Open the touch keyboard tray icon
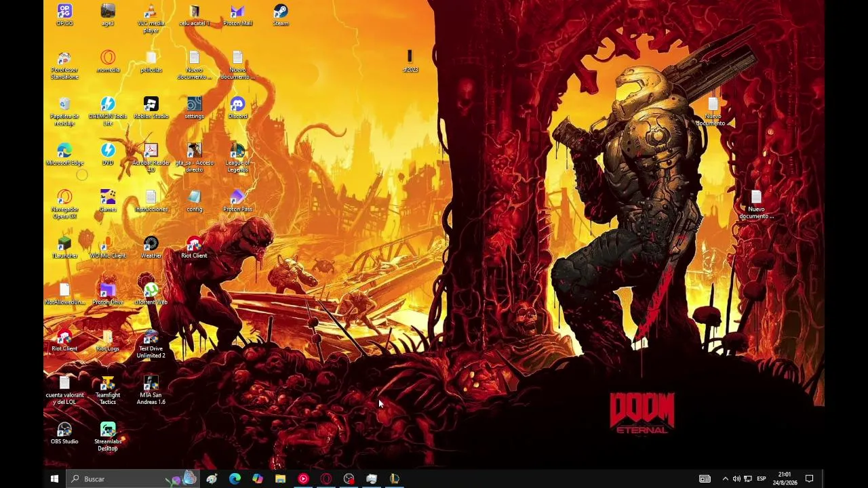The image size is (868, 488). [705, 479]
